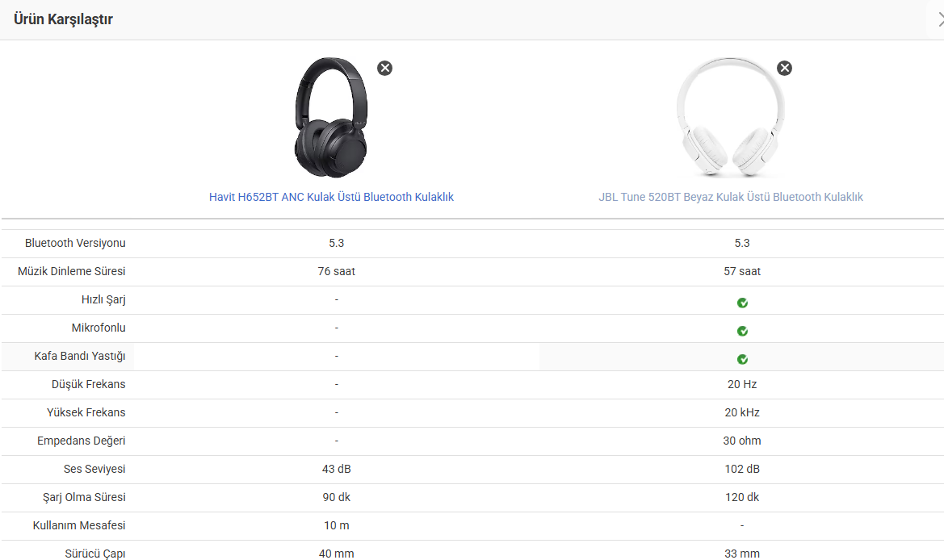Click the 20 kHz value
The image size is (944, 560).
(x=741, y=412)
